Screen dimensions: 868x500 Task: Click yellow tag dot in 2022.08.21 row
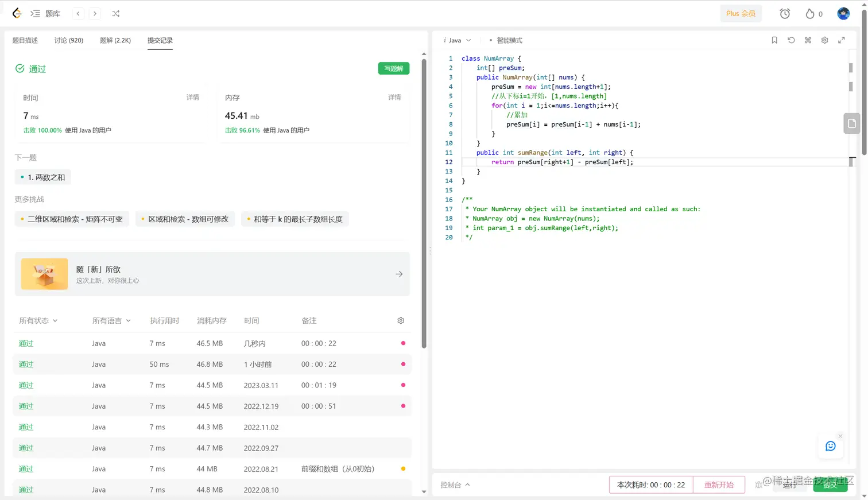click(x=403, y=469)
